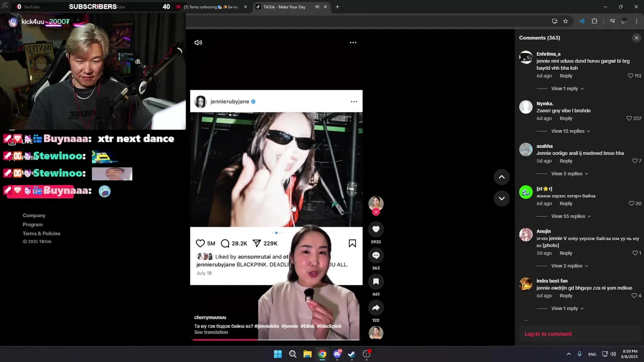Like [st⭐r] comment (30 likes)
The image size is (644, 362).
631,204
